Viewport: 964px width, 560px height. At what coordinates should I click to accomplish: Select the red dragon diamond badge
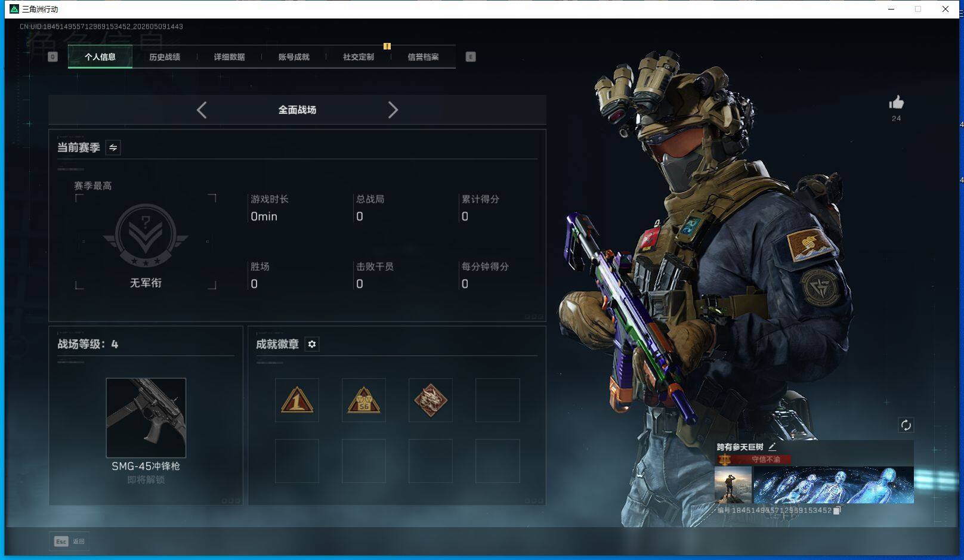(431, 400)
